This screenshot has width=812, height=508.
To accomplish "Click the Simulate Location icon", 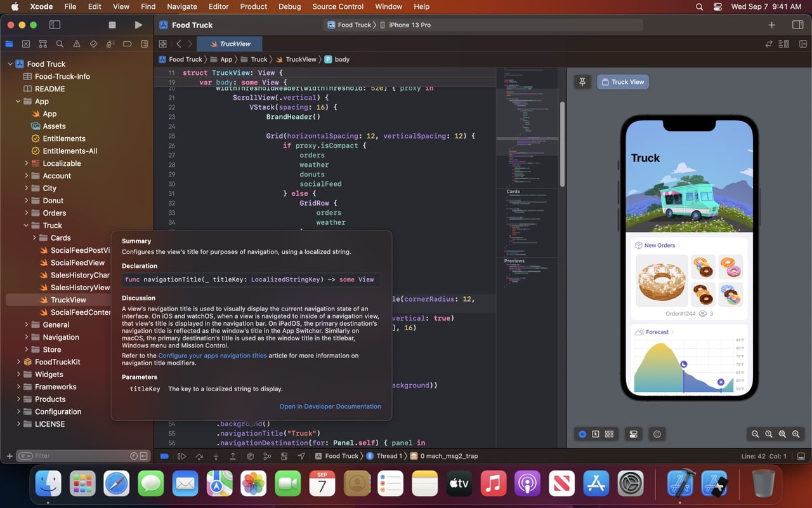I will tap(301, 455).
